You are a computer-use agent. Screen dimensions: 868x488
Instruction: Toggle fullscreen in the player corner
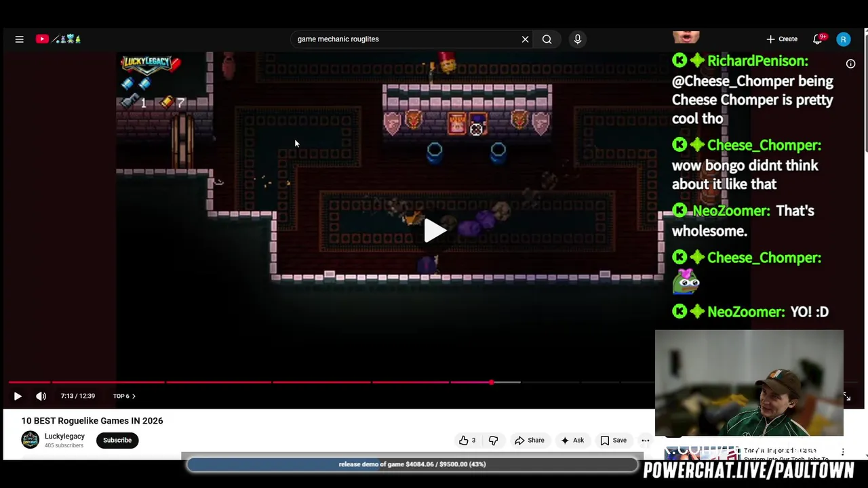point(847,396)
